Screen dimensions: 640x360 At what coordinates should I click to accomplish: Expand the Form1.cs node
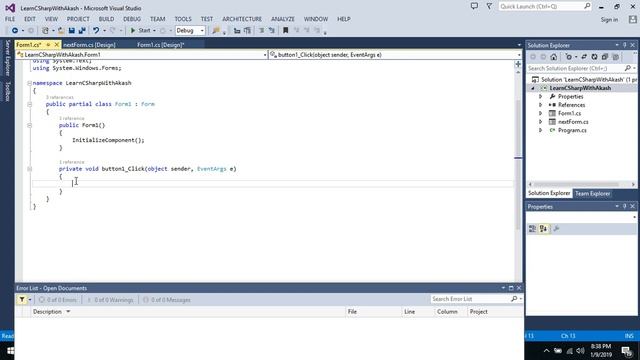(x=540, y=113)
